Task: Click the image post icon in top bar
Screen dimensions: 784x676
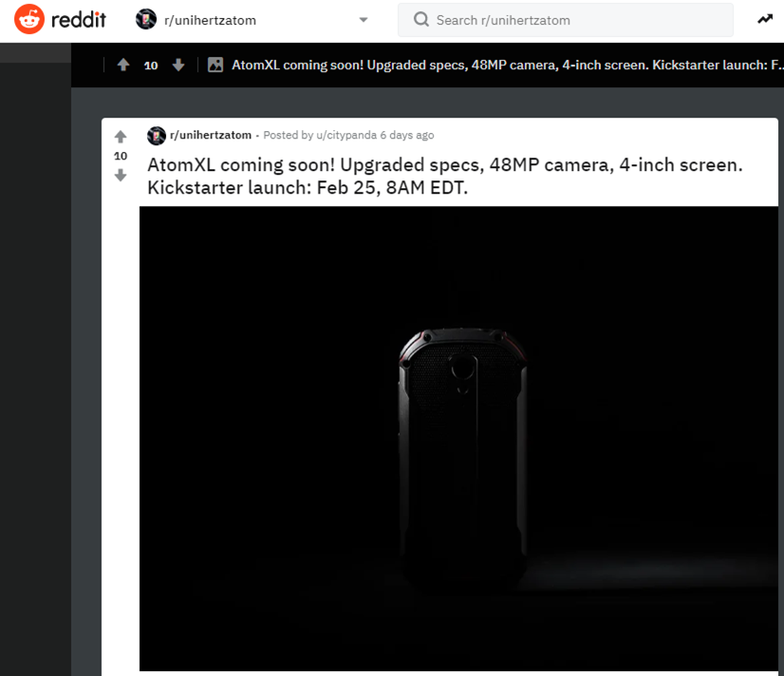Action: 215,65
